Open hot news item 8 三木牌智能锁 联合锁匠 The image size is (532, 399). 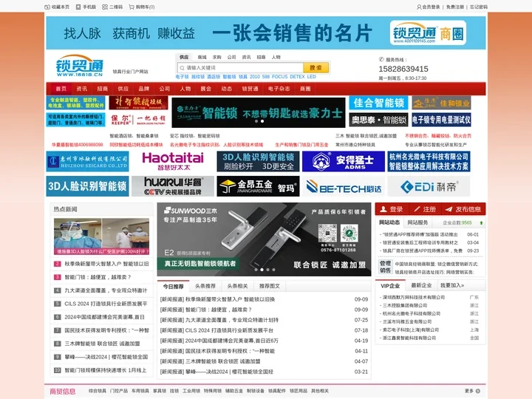point(102,344)
